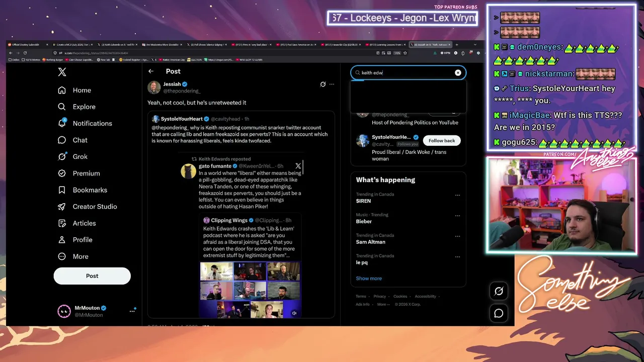The height and width of the screenshot is (362, 644).
Task: Open Grok from the sidebar
Action: (x=72, y=156)
